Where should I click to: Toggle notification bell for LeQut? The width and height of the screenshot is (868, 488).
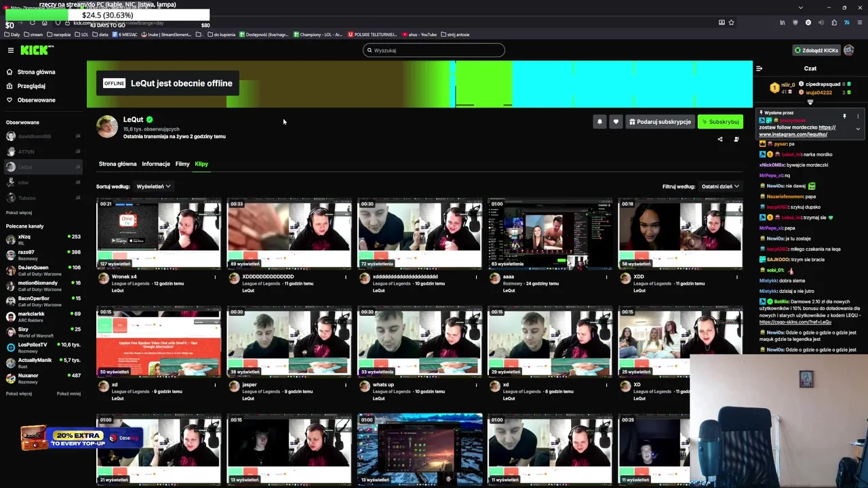(599, 122)
